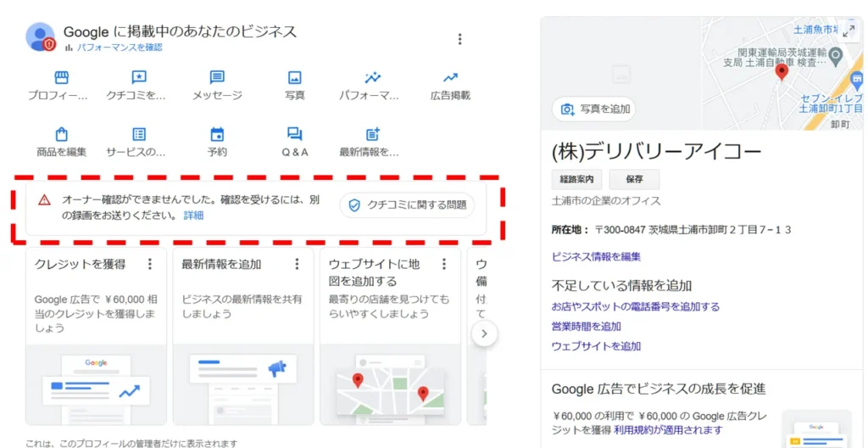
Task: Open the メッセージ chat icon
Action: coord(217,78)
